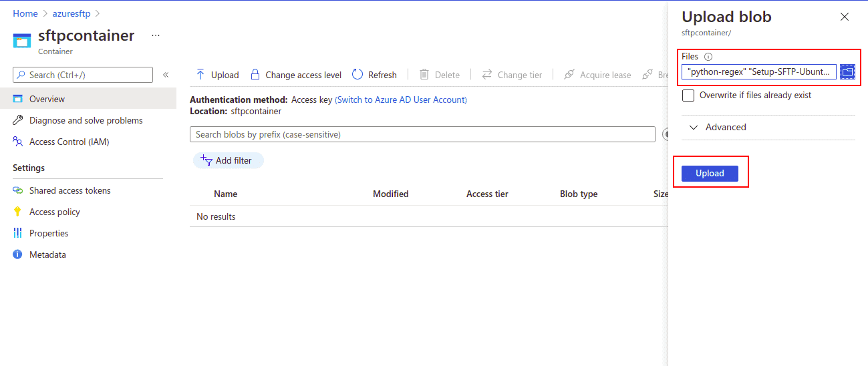
Task: Click the Upload blob panel title
Action: 726,17
